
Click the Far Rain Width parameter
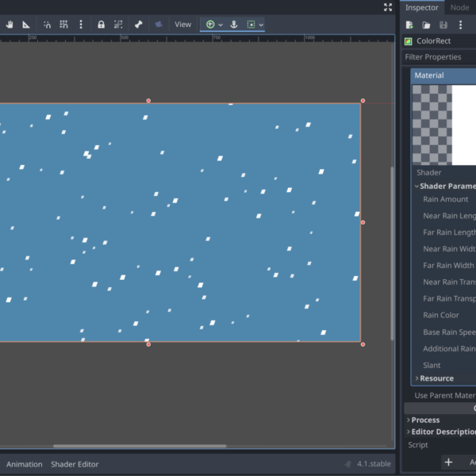[448, 266]
